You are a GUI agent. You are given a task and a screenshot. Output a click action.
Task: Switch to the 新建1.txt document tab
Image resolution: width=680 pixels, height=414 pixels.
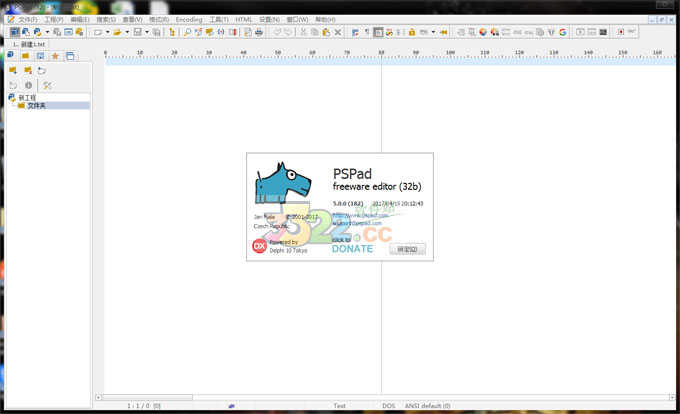pos(29,44)
